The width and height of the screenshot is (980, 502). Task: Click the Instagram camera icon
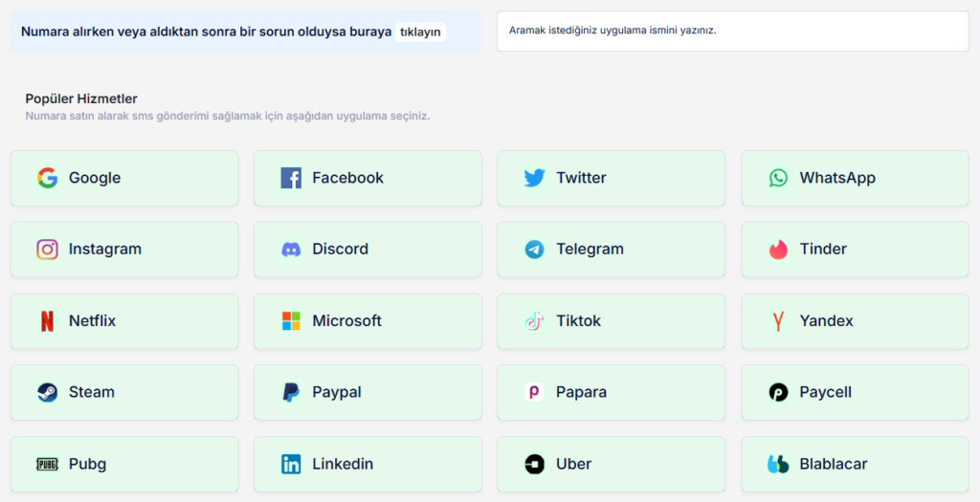[x=47, y=250]
